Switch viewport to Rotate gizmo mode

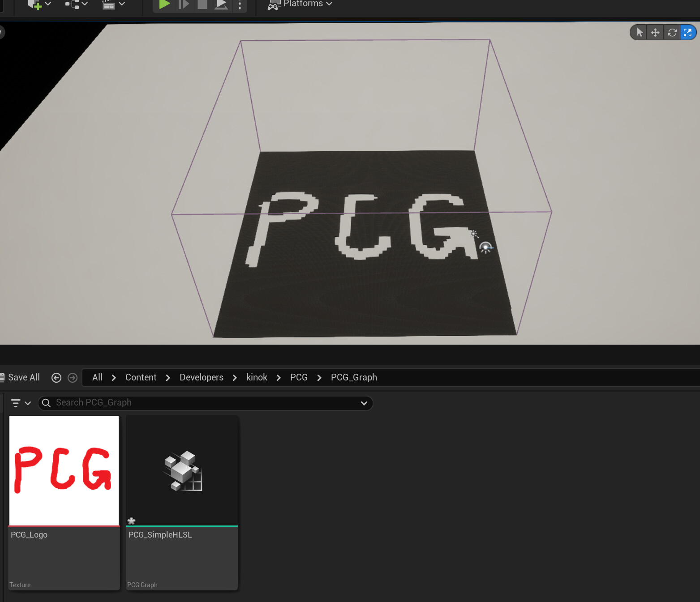click(x=672, y=32)
